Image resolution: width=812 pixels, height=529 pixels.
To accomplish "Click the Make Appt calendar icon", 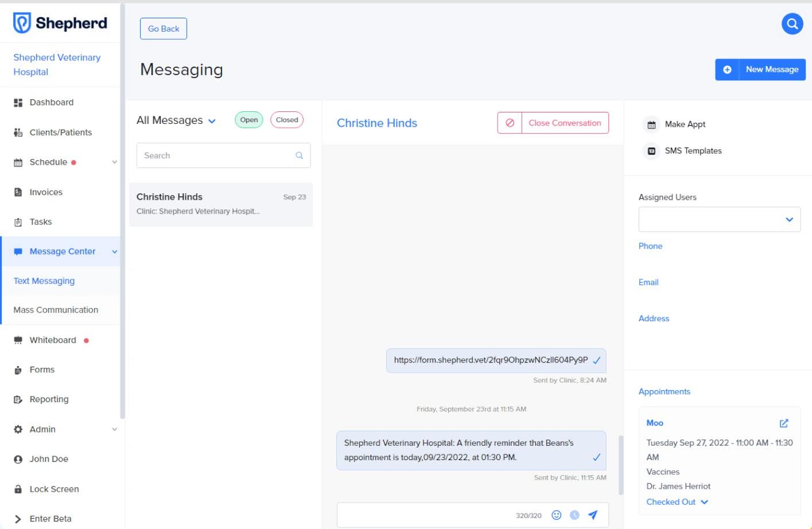I will click(x=651, y=125).
